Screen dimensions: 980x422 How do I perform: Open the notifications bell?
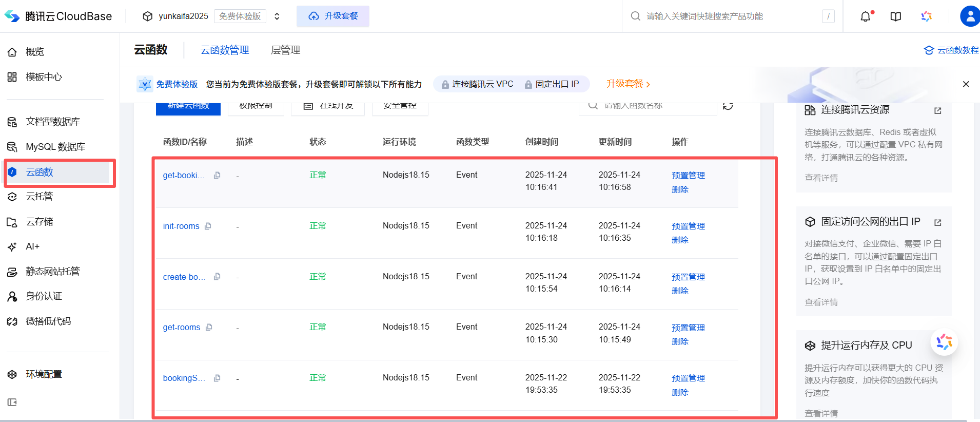click(x=866, y=16)
